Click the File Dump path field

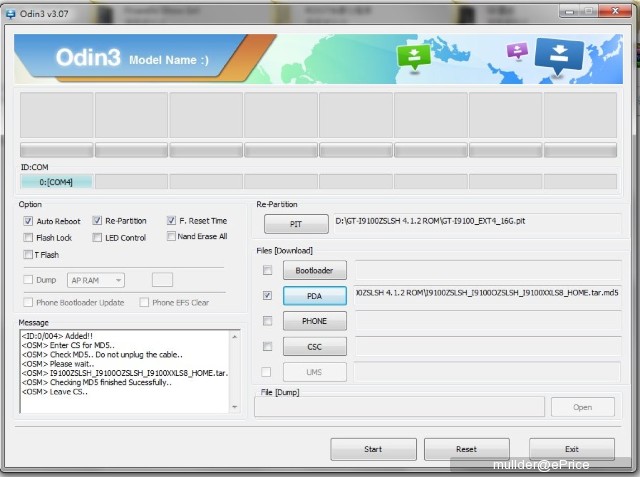pos(399,407)
